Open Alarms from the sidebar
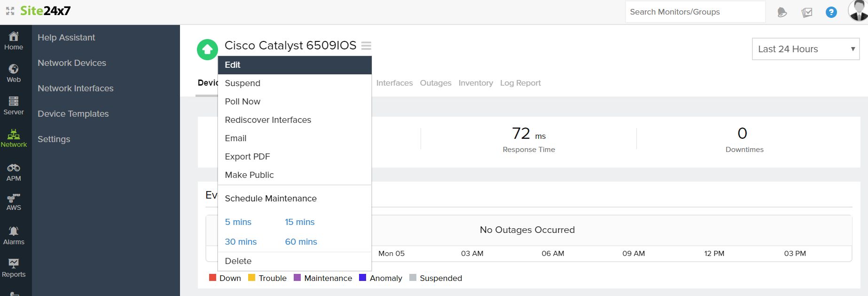 (14, 235)
